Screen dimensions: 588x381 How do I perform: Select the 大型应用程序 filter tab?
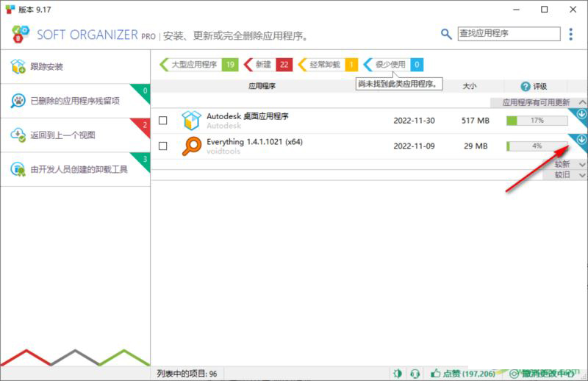point(198,65)
